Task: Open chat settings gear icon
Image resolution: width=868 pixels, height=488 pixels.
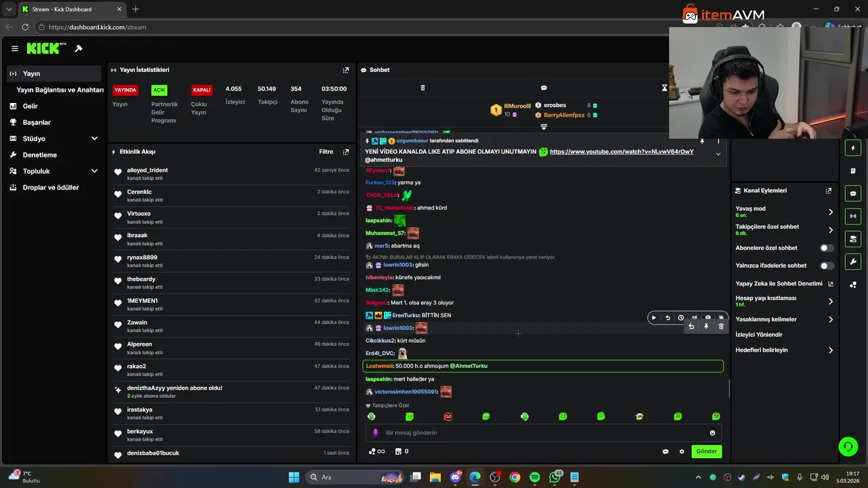Action: coord(682,451)
